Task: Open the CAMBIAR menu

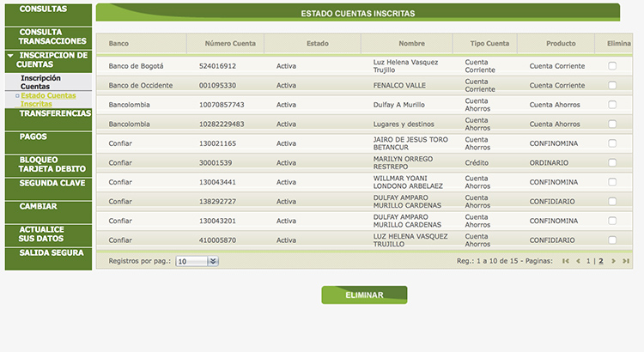Action: pyautogui.click(x=48, y=212)
